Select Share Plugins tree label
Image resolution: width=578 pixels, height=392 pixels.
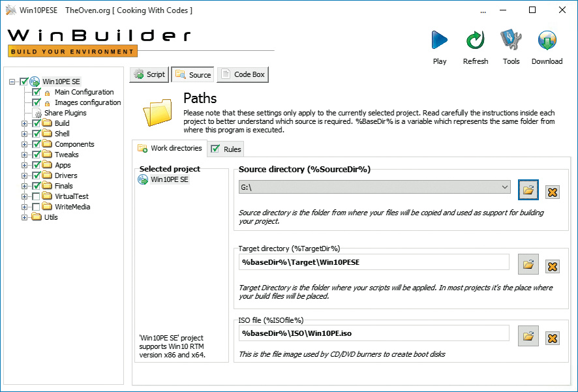point(65,113)
